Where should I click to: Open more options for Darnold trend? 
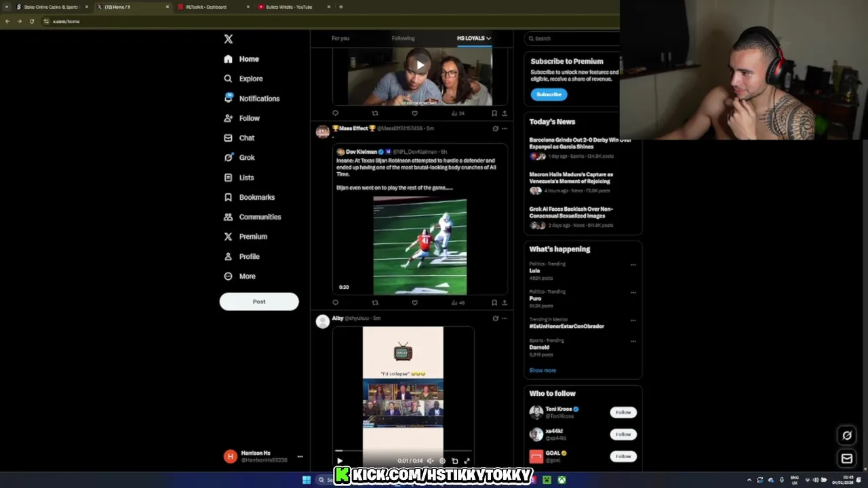pos(633,342)
